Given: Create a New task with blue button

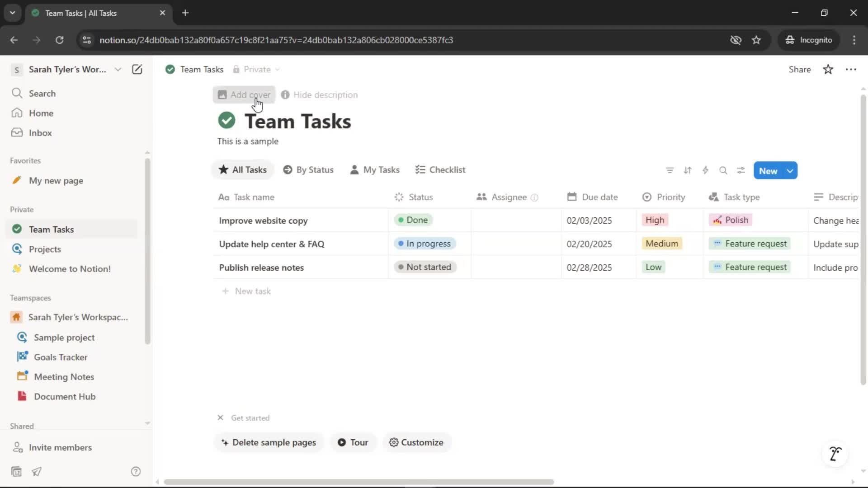Looking at the screenshot, I should pyautogui.click(x=768, y=171).
